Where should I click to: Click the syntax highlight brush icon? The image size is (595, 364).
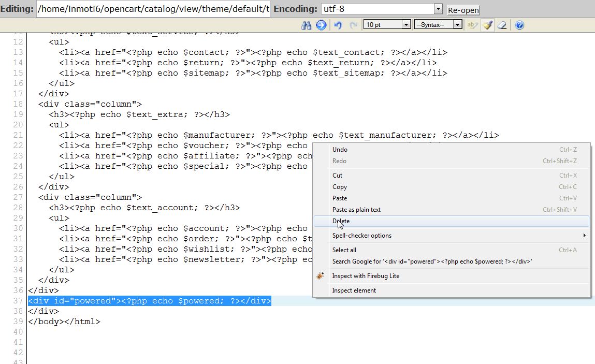(x=488, y=25)
